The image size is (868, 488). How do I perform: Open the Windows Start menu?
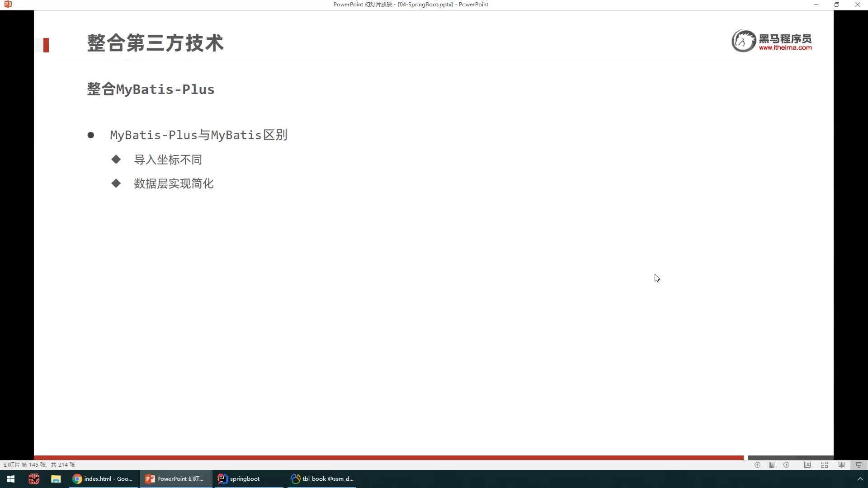coord(11,479)
